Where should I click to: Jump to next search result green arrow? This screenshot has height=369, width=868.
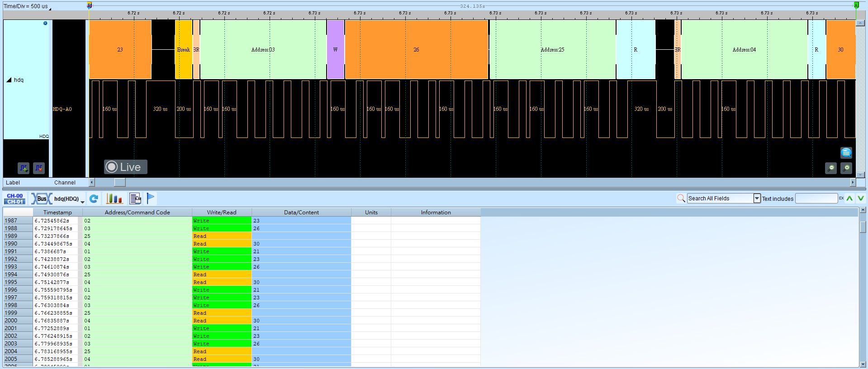click(x=860, y=198)
